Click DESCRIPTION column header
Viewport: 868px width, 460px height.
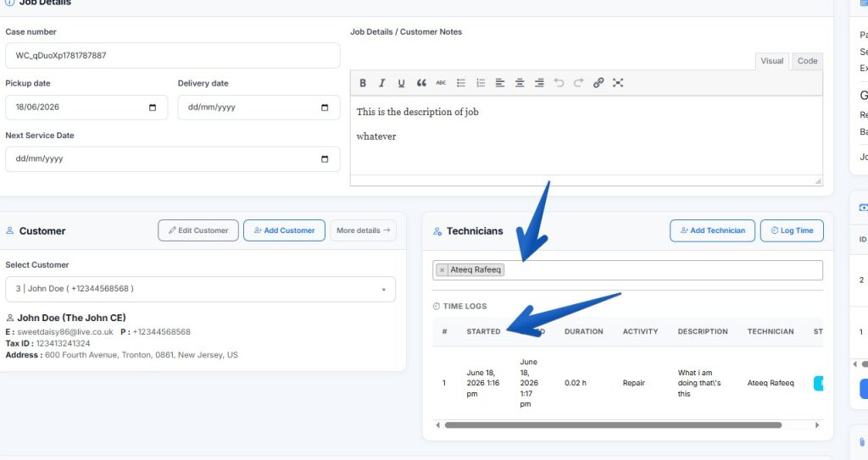click(x=703, y=331)
